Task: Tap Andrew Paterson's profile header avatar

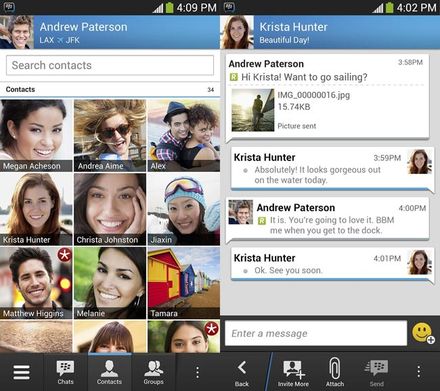Action: [x=17, y=32]
